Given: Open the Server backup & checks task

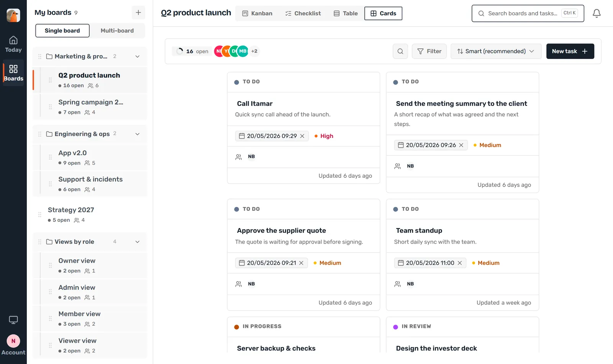Looking at the screenshot, I should (276, 348).
